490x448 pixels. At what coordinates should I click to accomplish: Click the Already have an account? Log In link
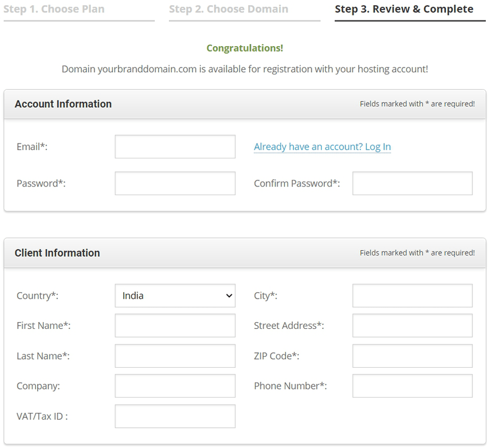tap(322, 147)
